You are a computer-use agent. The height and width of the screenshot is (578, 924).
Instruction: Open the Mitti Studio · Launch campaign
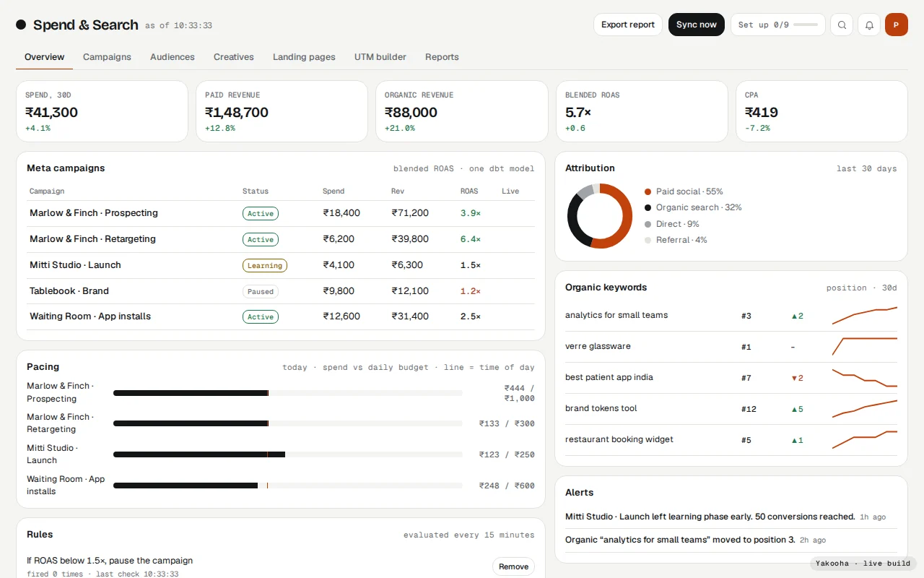click(281, 265)
